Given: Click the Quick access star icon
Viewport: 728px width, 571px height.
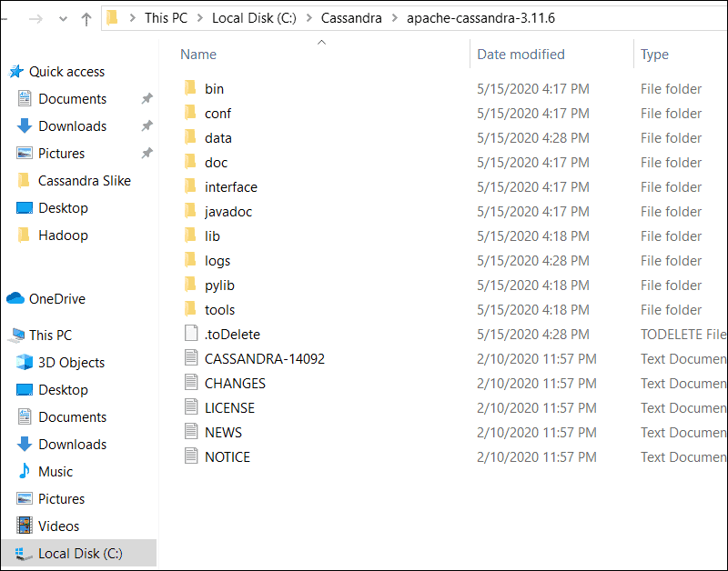Looking at the screenshot, I should (16, 72).
